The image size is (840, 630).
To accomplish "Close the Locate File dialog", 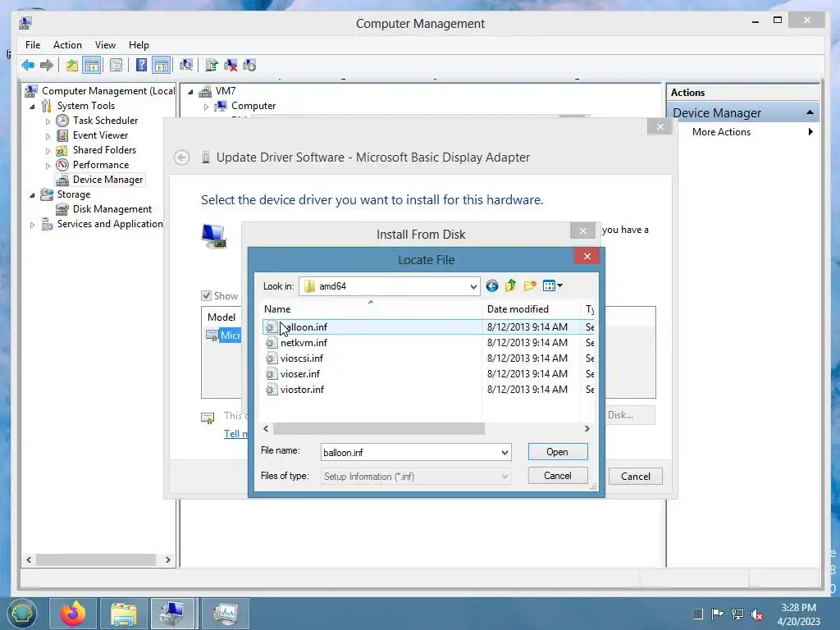I will [587, 256].
